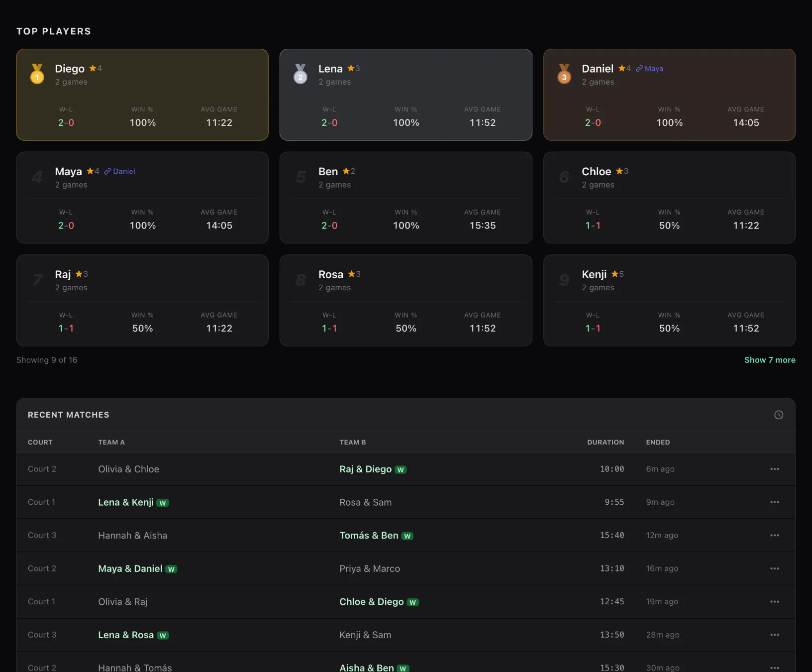Click the TEAM B column header
This screenshot has height=672, width=812.
click(353, 442)
